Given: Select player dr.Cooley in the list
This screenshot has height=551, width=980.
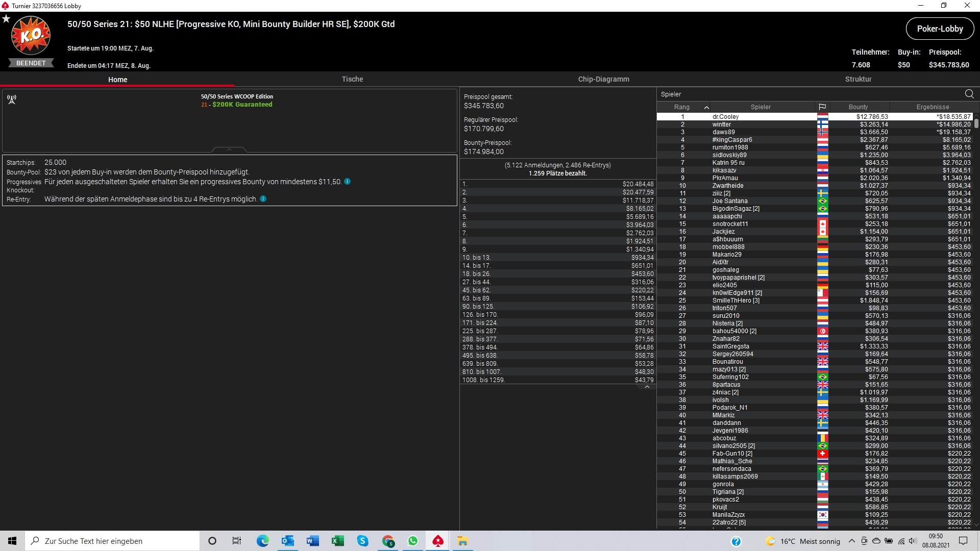Looking at the screenshot, I should click(725, 117).
